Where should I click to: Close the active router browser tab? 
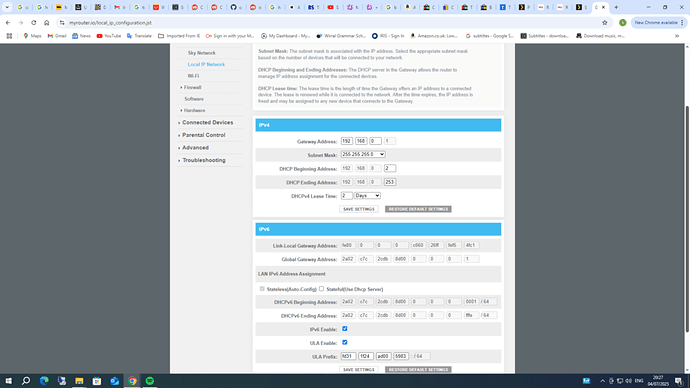pyautogui.click(x=603, y=7)
